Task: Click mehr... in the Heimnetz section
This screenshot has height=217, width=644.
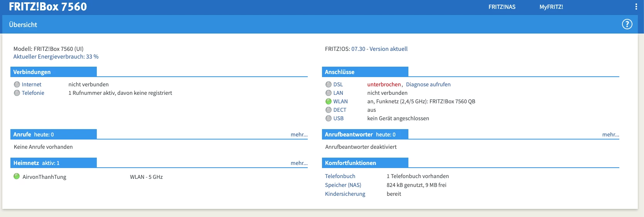Action: (299, 163)
